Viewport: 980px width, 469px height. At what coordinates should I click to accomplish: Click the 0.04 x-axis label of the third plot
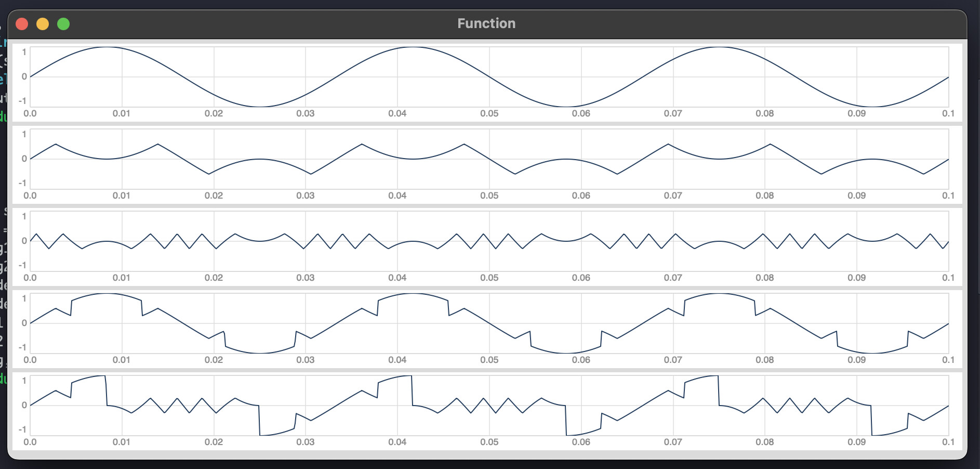(397, 278)
